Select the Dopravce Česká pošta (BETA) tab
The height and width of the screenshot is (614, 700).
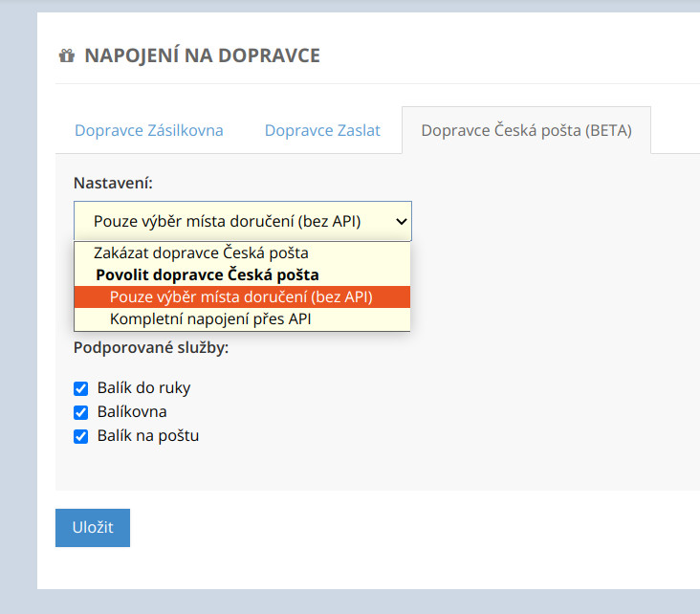(x=526, y=131)
